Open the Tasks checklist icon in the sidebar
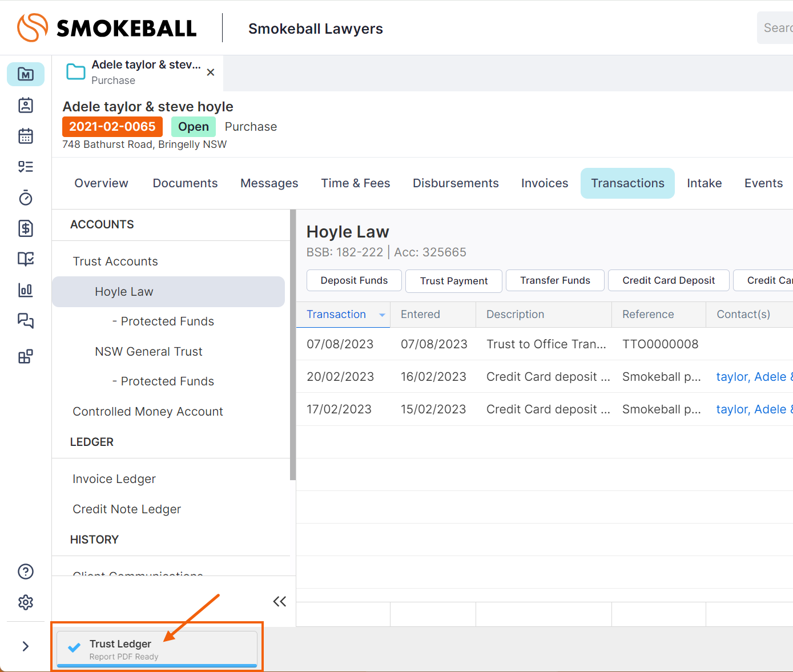This screenshot has height=672, width=793. [x=26, y=167]
